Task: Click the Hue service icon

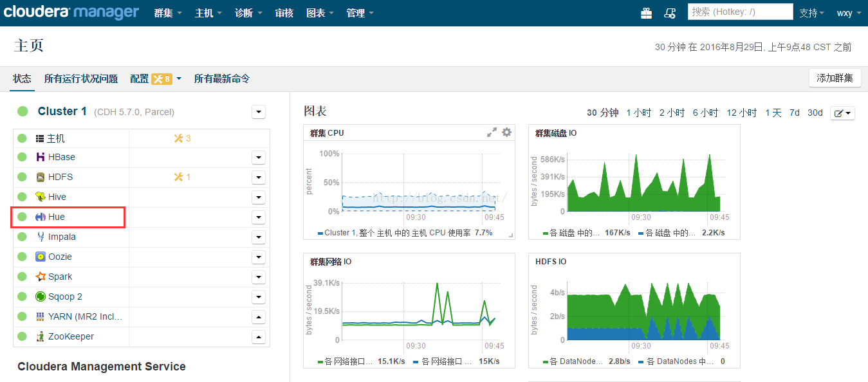Action: 41,217
